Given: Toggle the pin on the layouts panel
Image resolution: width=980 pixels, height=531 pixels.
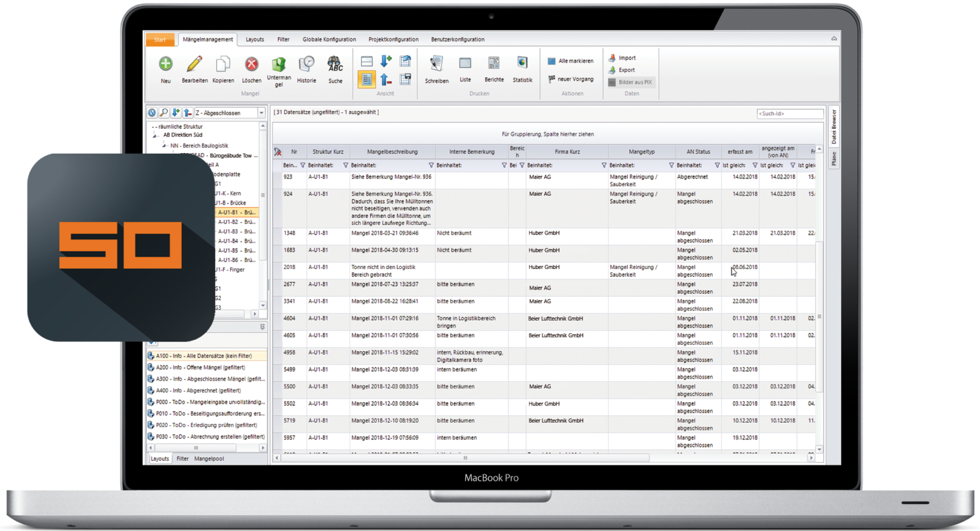Looking at the screenshot, I should pyautogui.click(x=262, y=327).
